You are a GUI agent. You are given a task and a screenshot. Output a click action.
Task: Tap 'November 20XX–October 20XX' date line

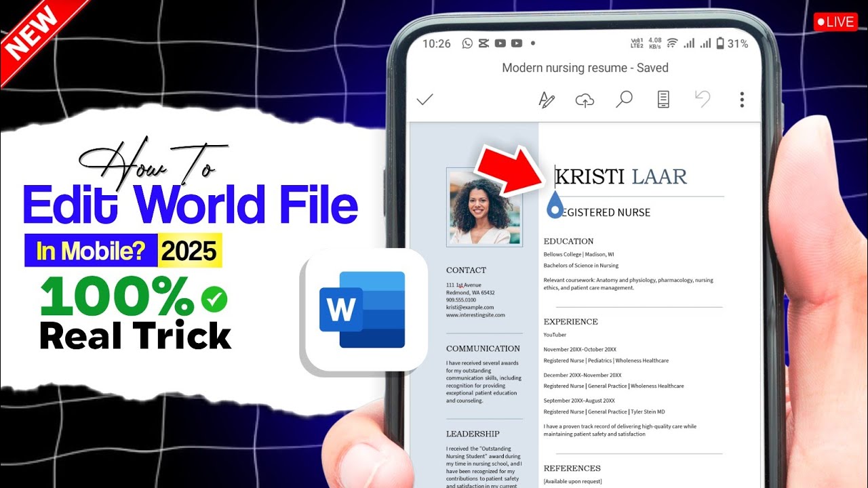point(580,350)
